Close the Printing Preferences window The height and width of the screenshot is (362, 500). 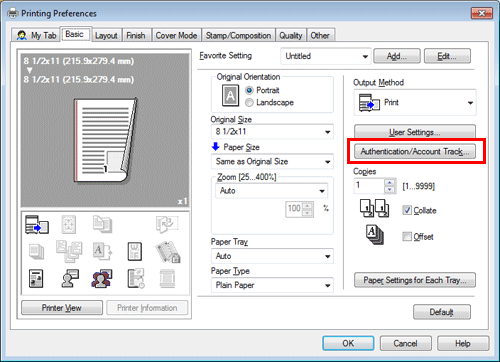click(482, 13)
